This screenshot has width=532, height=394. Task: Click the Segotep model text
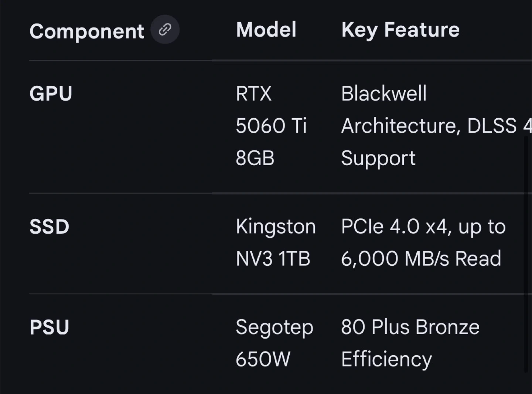pyautogui.click(x=274, y=327)
